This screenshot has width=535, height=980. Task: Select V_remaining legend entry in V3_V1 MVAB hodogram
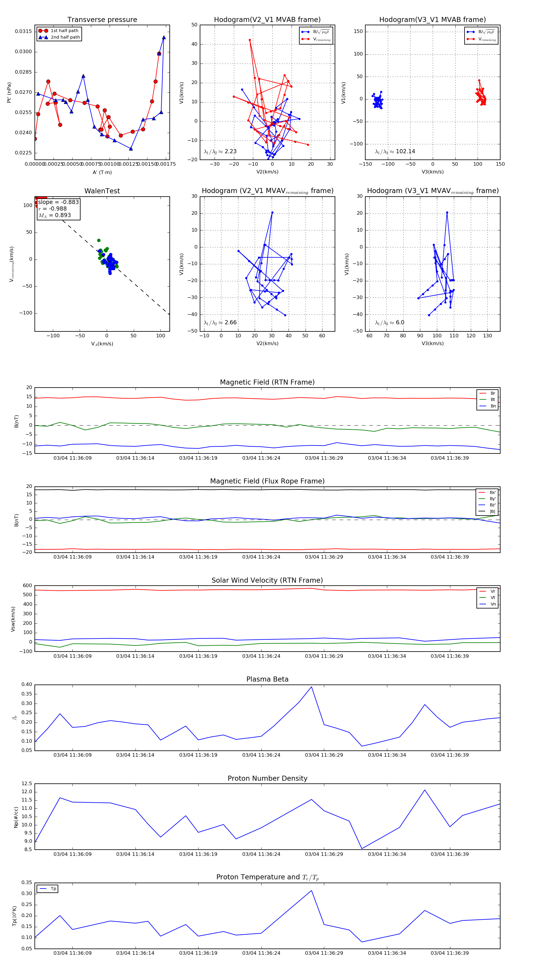(481, 39)
